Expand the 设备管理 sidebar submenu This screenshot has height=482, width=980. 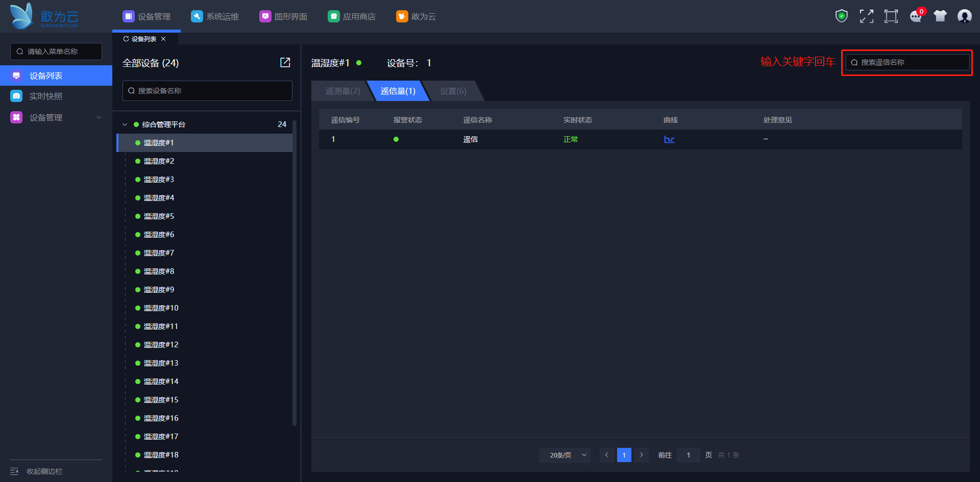[99, 117]
